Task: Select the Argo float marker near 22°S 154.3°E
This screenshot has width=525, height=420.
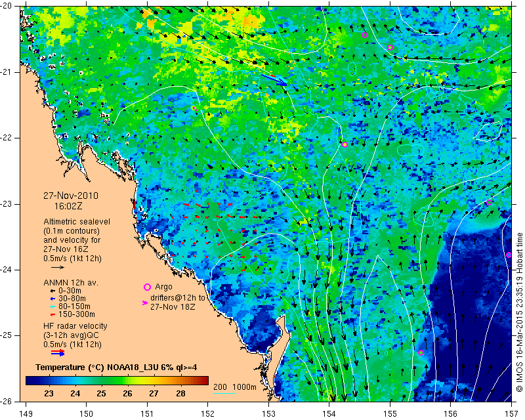Action: tap(345, 144)
